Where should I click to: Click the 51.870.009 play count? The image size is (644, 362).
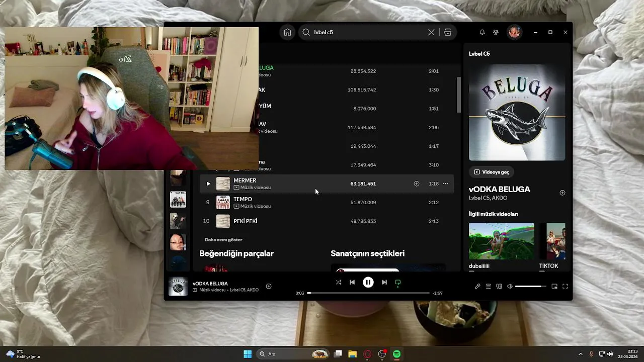click(363, 202)
